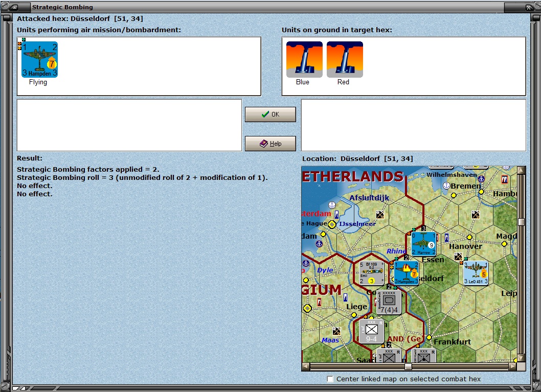The height and width of the screenshot is (392, 541).
Task: Click the red factory icon above Hamburg
Action: coord(504,179)
